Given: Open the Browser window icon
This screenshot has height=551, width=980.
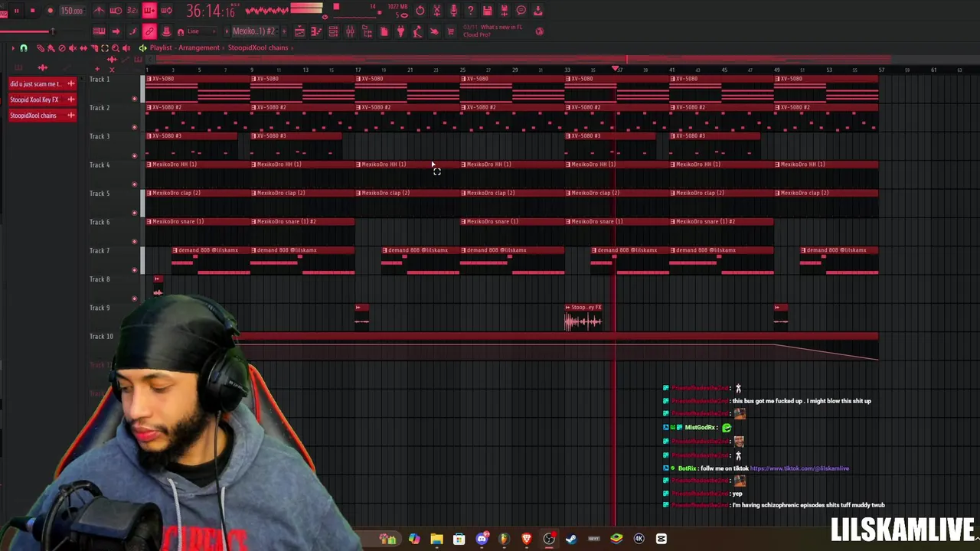Looking at the screenshot, I should [367, 31].
